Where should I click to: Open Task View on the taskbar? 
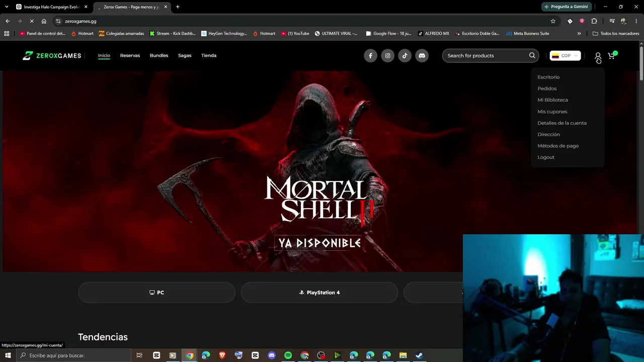tap(139, 355)
